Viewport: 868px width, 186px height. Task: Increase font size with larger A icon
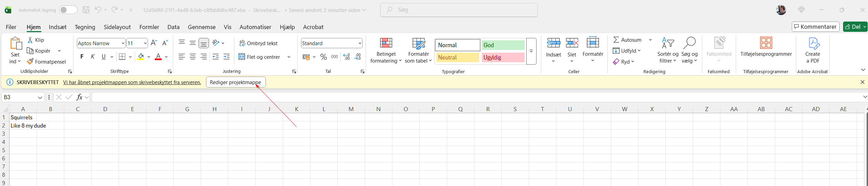click(154, 43)
